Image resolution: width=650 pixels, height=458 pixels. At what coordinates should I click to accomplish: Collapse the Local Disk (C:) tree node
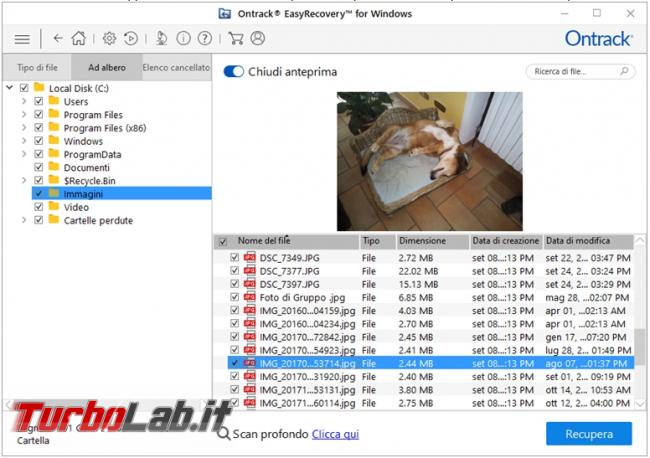(10, 88)
